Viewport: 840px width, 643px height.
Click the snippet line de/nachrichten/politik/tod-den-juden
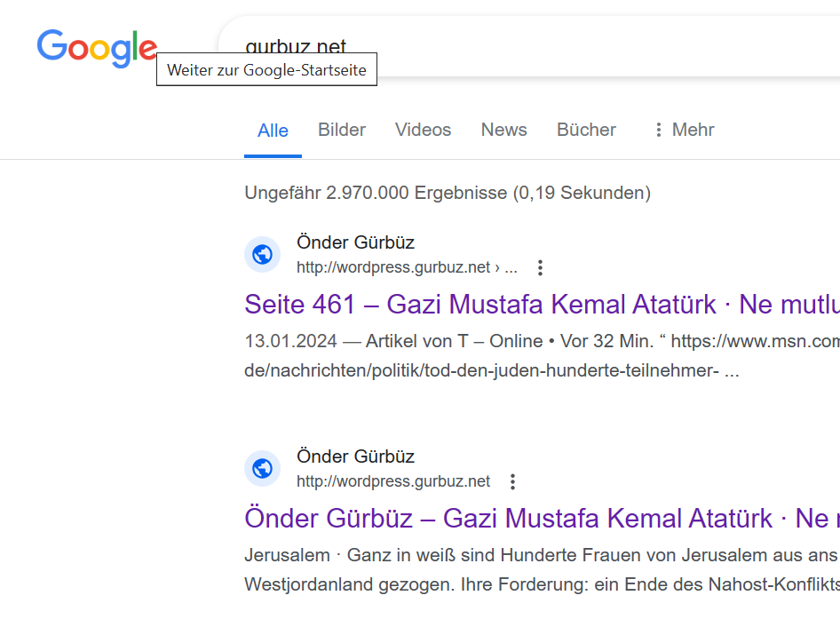[492, 370]
